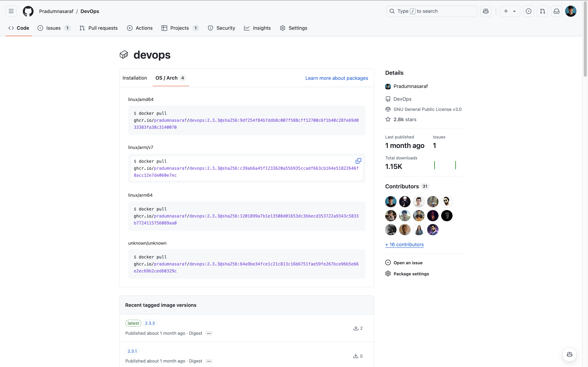
Task: Open Copilot chat from the header
Action: point(486,11)
